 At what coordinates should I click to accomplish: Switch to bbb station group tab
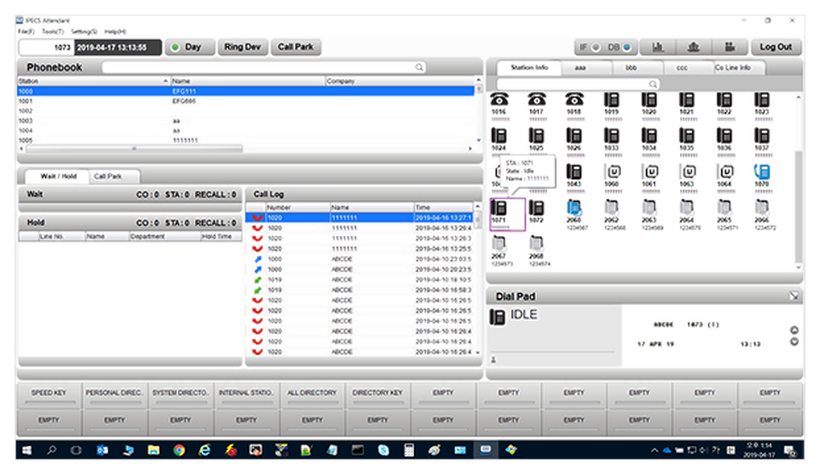(x=631, y=67)
